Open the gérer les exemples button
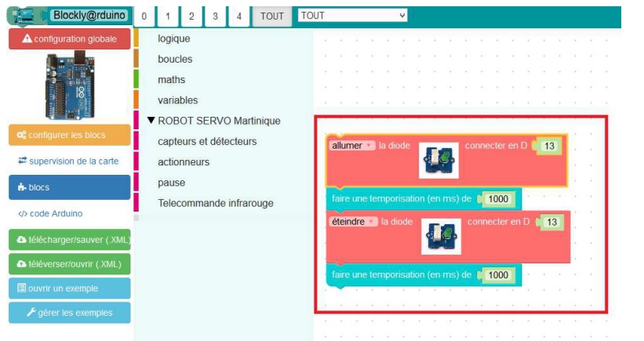This screenshot has height=341, width=644. [x=69, y=313]
